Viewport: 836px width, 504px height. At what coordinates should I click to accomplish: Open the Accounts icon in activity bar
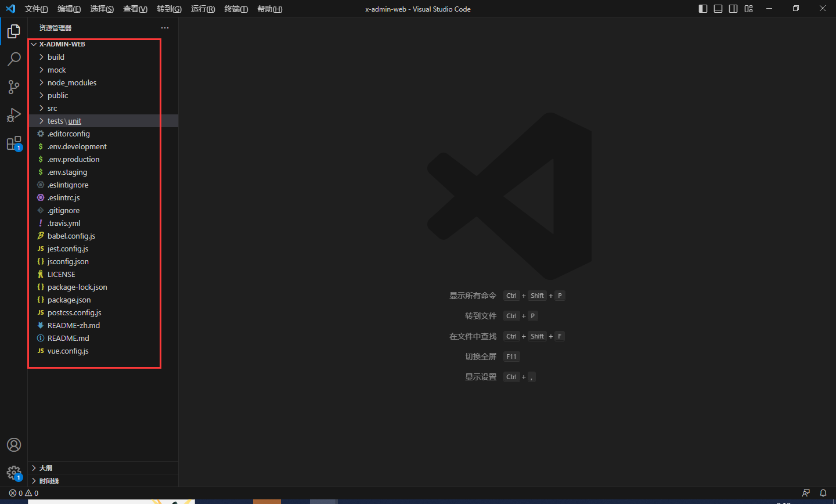pos(14,445)
